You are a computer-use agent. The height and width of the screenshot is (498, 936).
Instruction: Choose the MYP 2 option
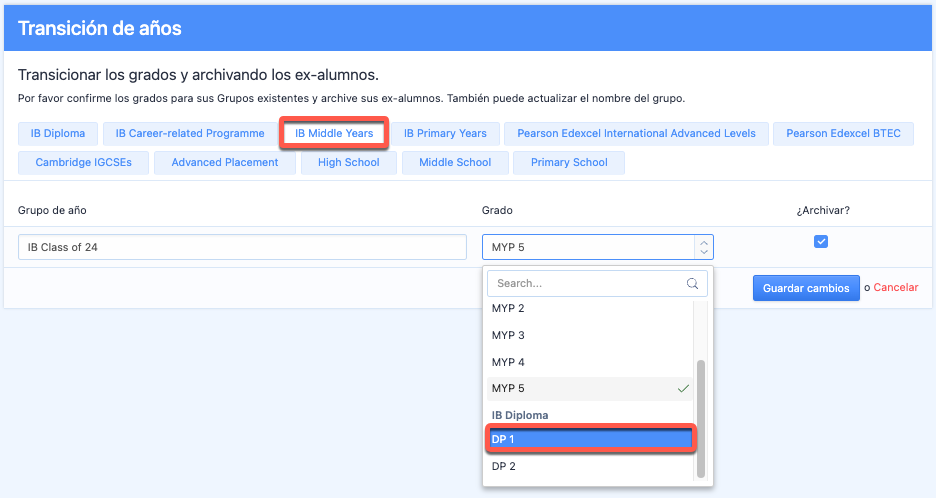pyautogui.click(x=590, y=308)
